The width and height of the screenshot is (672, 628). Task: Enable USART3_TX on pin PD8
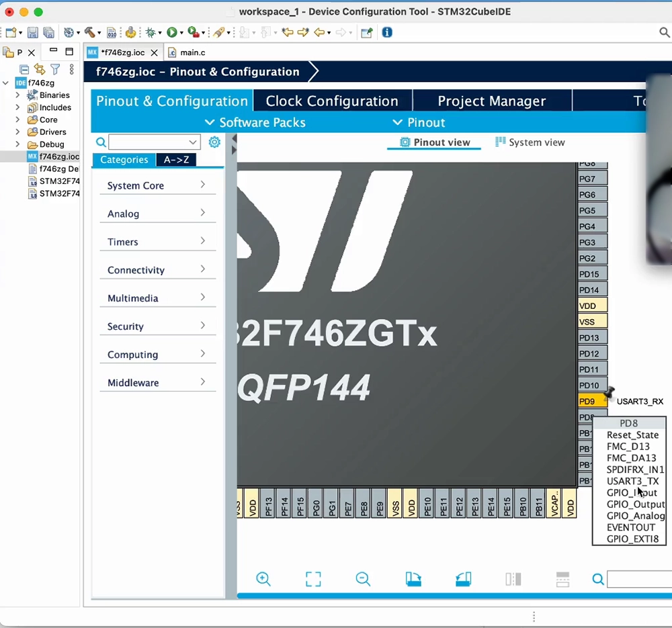632,480
